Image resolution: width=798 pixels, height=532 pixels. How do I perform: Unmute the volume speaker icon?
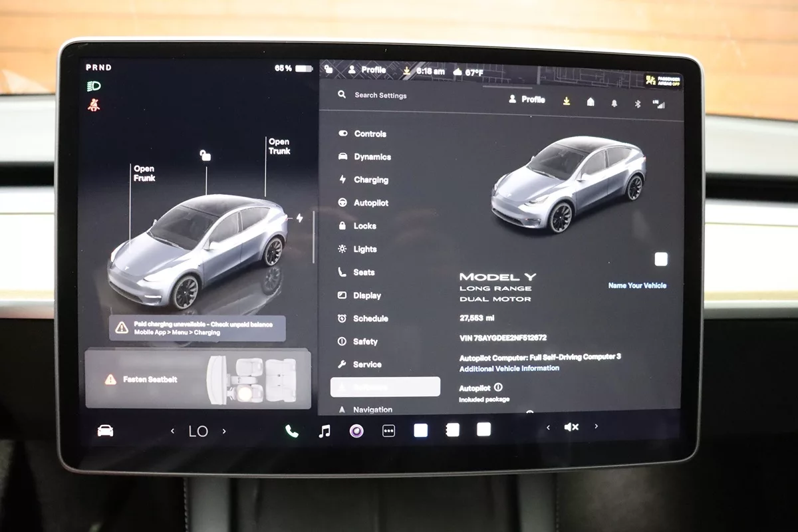point(571,428)
